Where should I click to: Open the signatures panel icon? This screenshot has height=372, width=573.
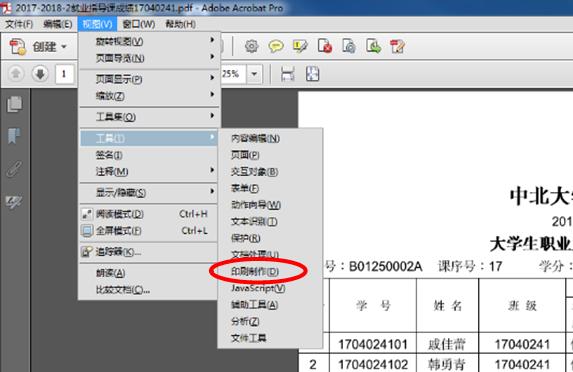click(14, 201)
